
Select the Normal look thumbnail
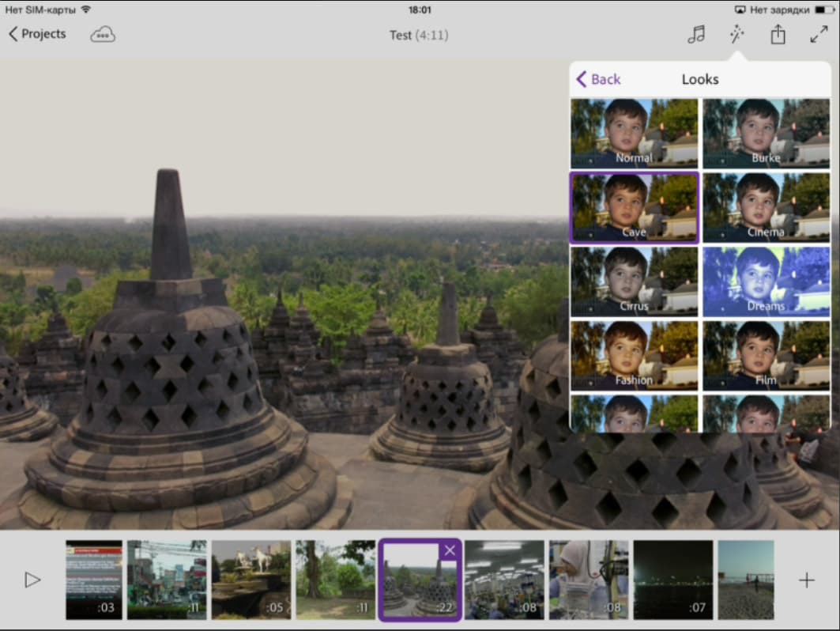[x=635, y=133]
